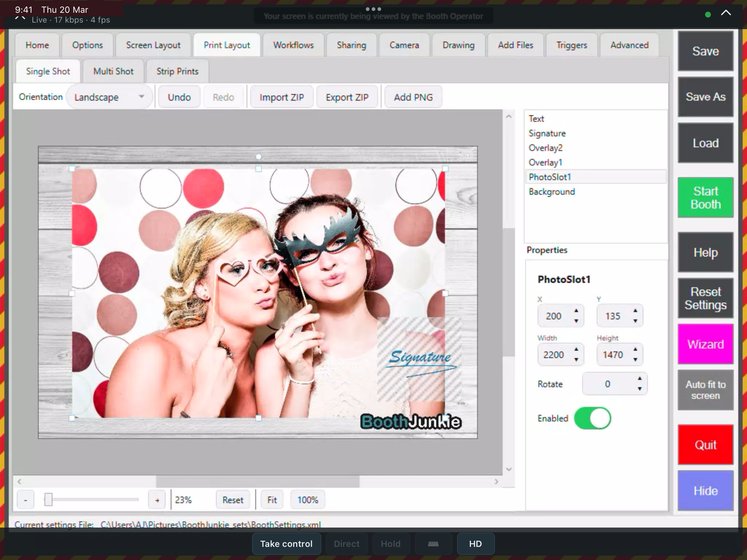Increase the X position value

pos(576,311)
